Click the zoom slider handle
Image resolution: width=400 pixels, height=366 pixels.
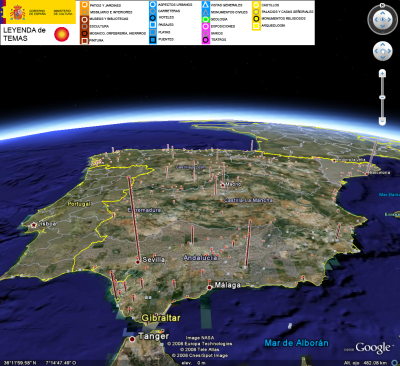tap(383, 97)
